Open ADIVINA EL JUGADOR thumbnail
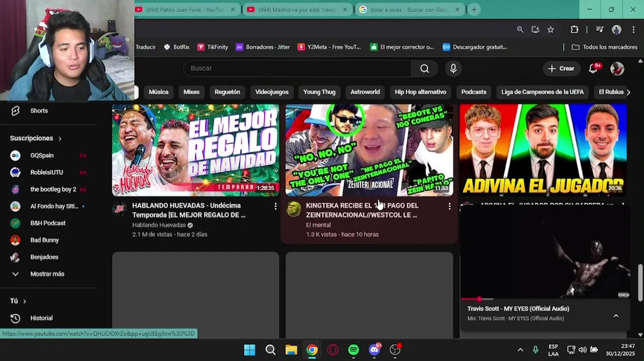Image resolution: width=644 pixels, height=361 pixels. [x=543, y=150]
